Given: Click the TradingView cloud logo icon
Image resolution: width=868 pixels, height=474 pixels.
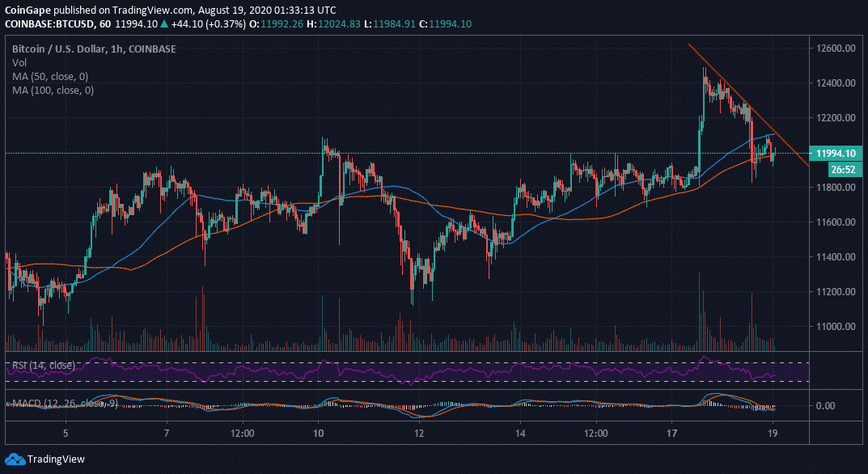Looking at the screenshot, I should tap(15, 459).
